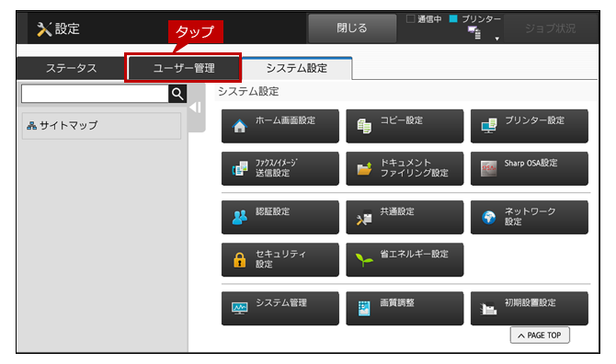This screenshot has width=616, height=364.
Task: Open プリンター設定 printer icon
Action: pyautogui.click(x=489, y=126)
